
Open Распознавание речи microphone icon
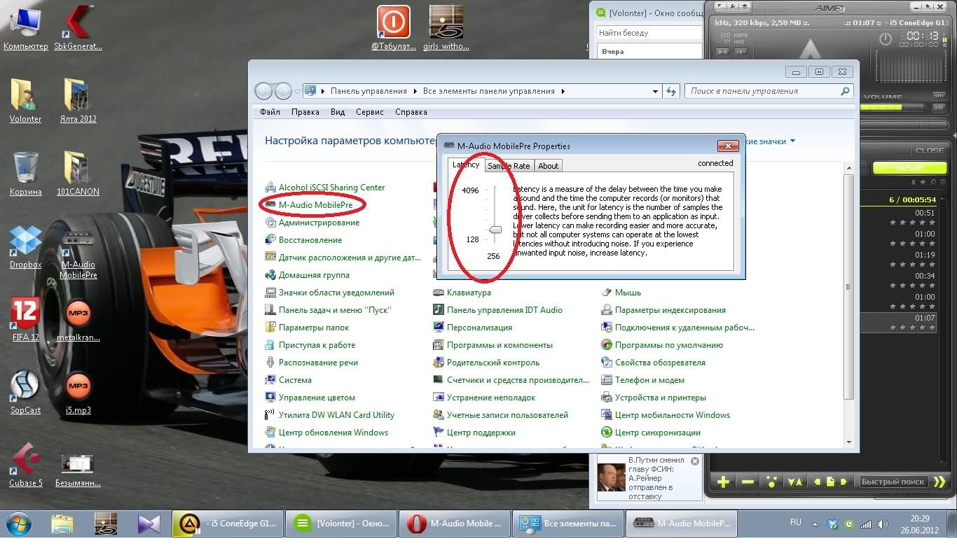pos(270,363)
